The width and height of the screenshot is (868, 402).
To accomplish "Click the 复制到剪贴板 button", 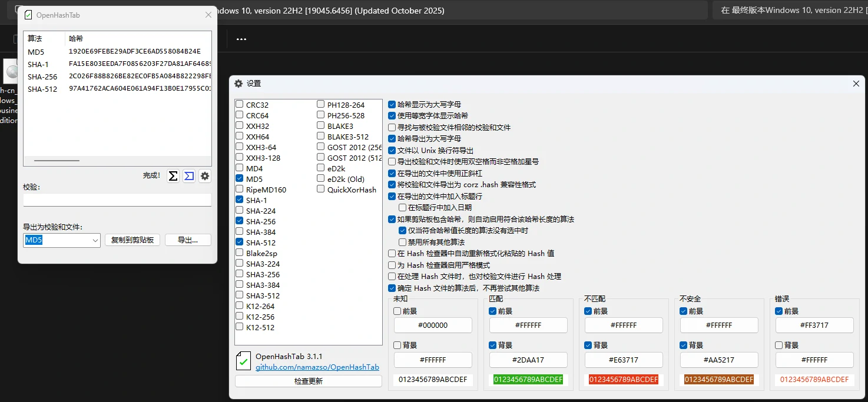I will [132, 240].
